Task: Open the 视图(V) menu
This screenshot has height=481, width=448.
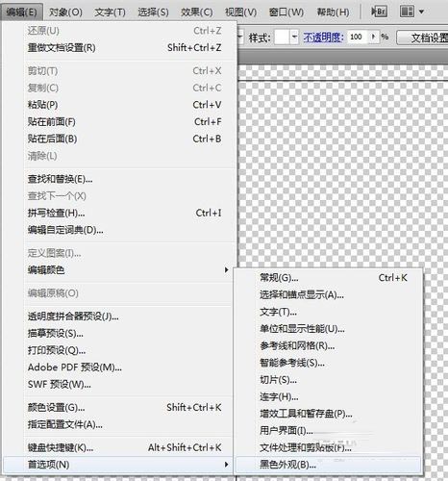Action: 240,13
